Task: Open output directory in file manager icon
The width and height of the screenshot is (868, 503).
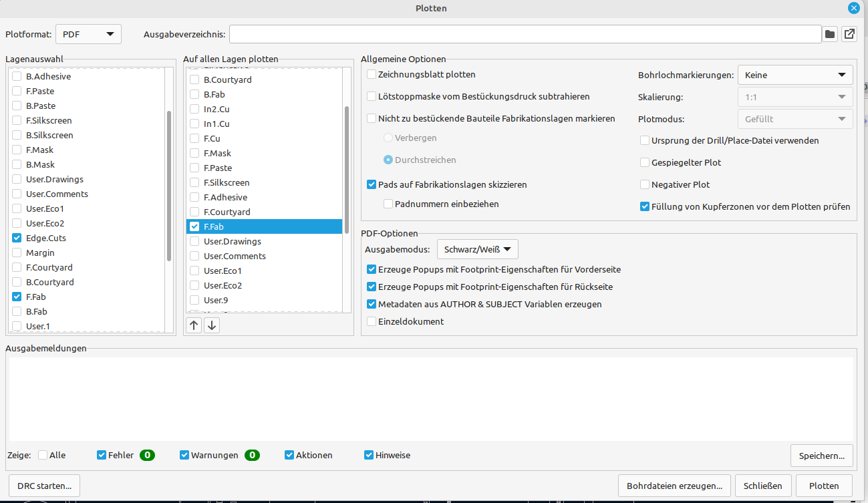Action: pos(849,34)
